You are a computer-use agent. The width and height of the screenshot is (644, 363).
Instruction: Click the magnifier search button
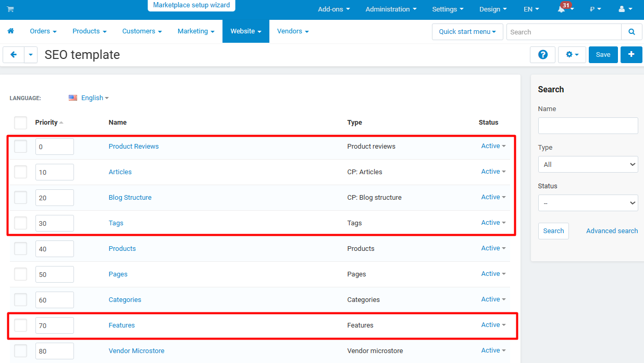click(631, 32)
